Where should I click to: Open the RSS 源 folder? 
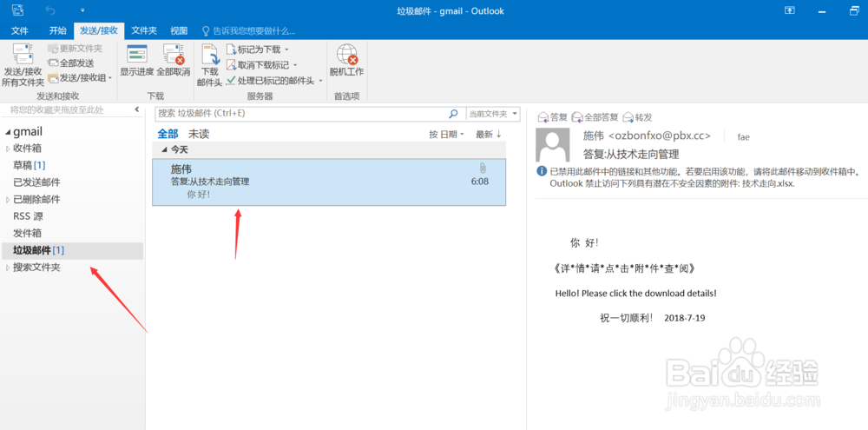29,216
